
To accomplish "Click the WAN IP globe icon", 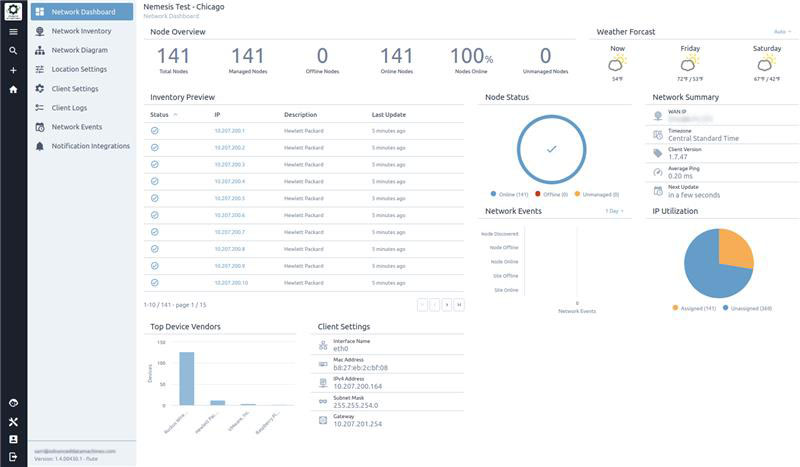I will 658,116.
